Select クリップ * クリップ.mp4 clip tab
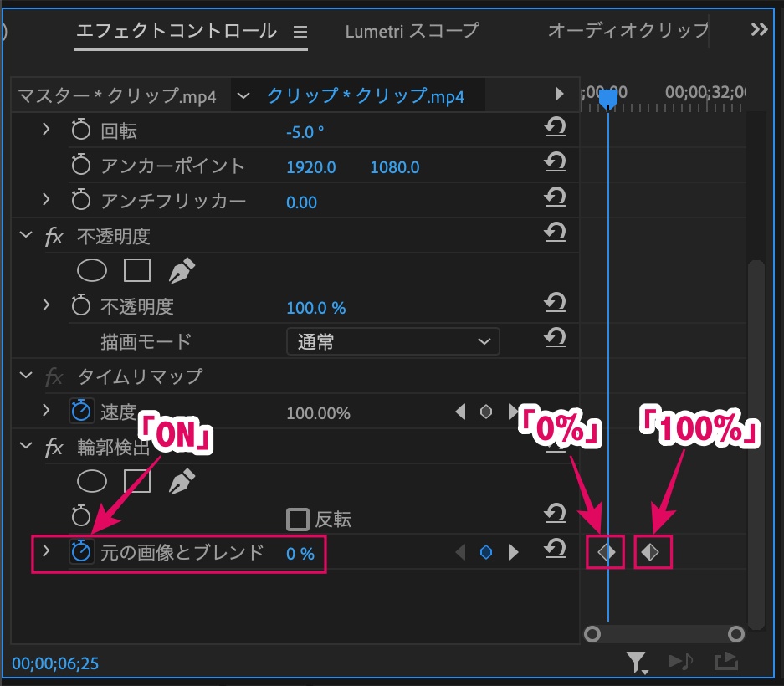Screen dimensions: 784x686 click(366, 95)
